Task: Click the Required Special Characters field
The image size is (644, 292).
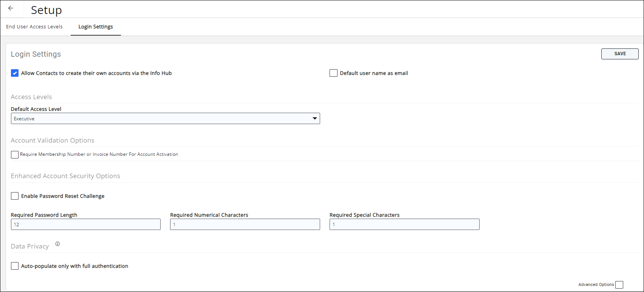Action: click(404, 224)
